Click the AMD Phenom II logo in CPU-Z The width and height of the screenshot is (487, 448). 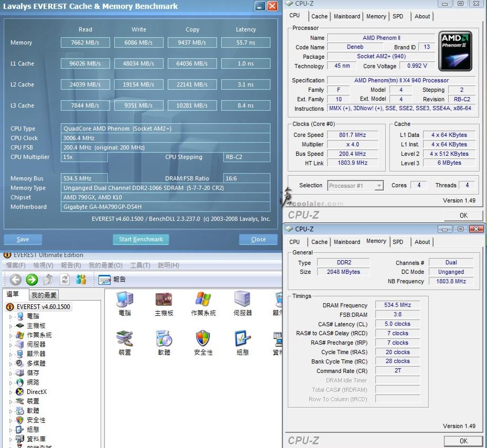click(x=455, y=51)
